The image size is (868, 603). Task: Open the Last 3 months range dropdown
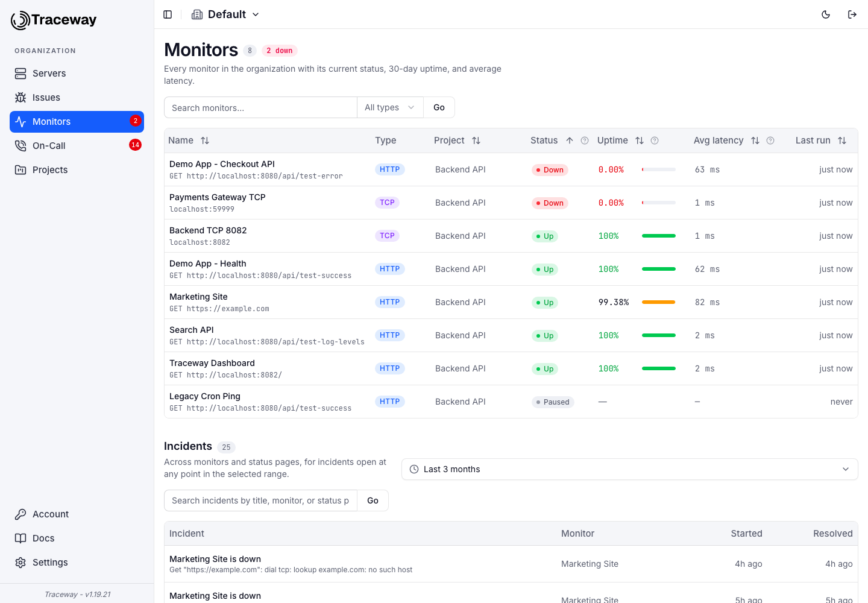coord(630,469)
